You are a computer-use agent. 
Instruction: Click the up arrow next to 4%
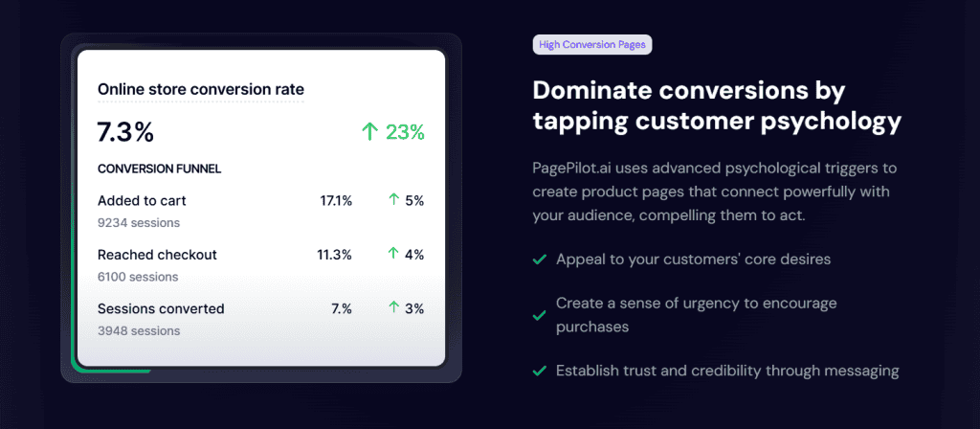point(393,254)
